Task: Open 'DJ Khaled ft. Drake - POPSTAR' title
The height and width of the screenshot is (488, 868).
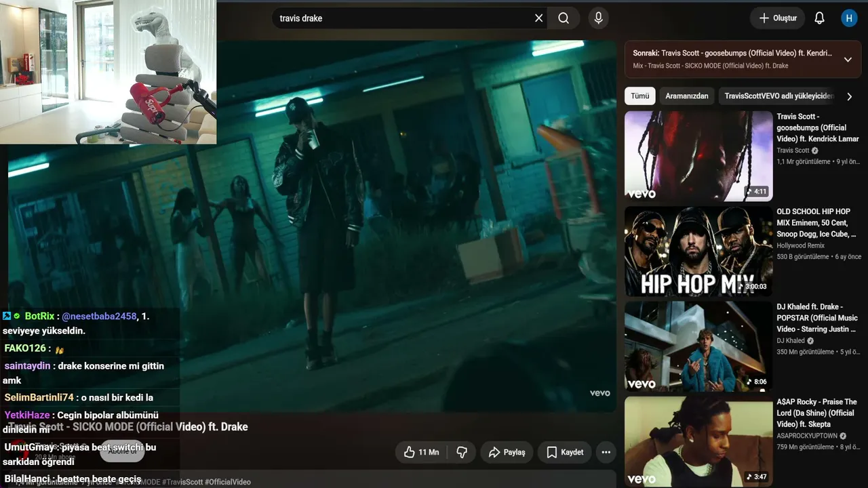Action: tap(817, 318)
